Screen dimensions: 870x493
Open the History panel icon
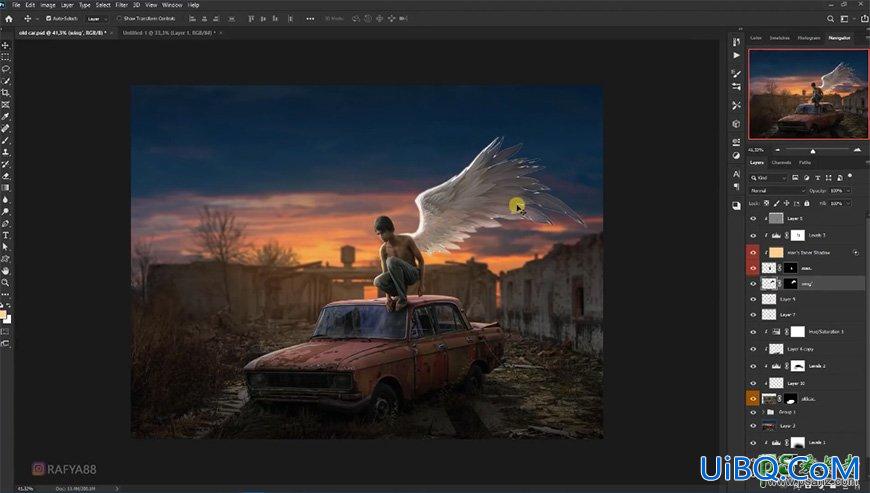[x=736, y=42]
